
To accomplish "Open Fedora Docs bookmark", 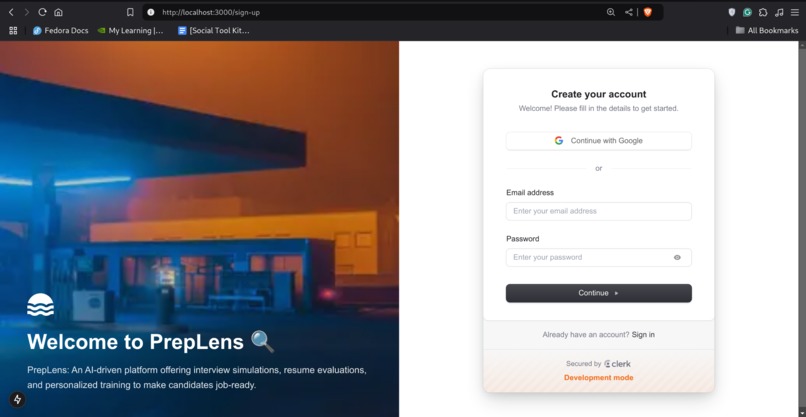I will (x=60, y=30).
